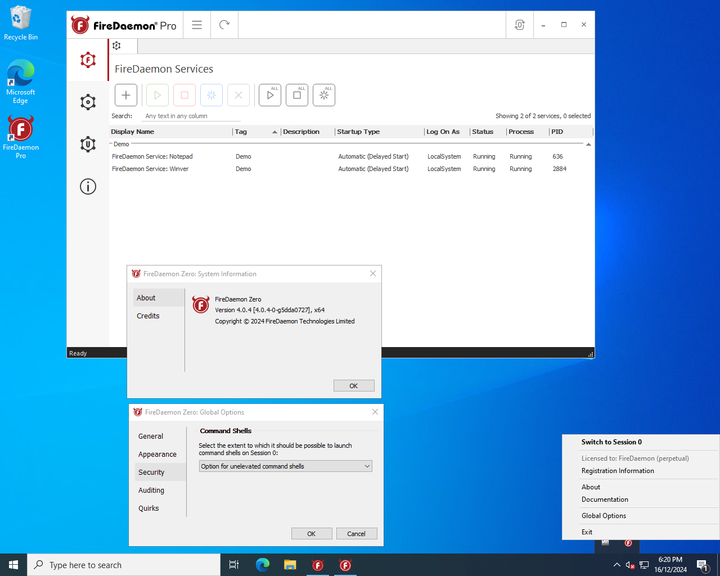Viewport: 720px width, 576px height.
Task: Select Auditing tab in Global Options
Action: click(160, 490)
